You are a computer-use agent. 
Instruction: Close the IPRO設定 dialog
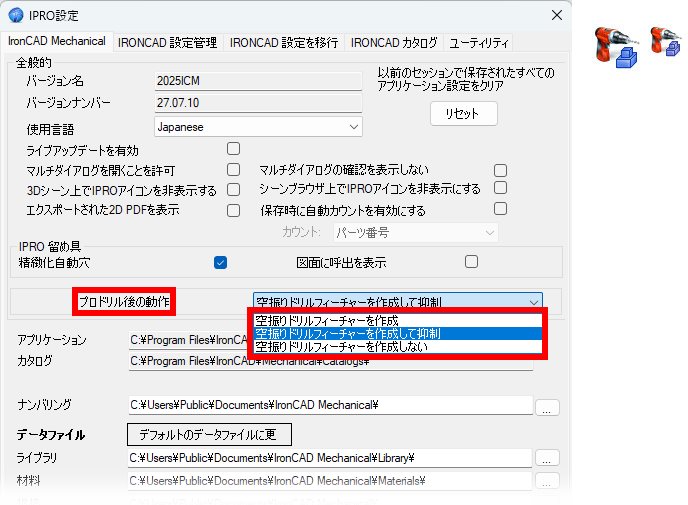[x=557, y=15]
